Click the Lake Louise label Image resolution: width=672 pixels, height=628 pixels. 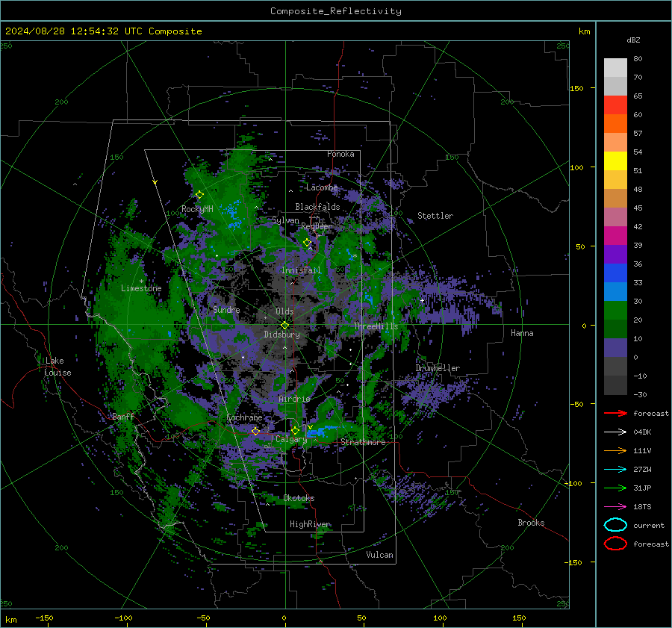[57, 367]
